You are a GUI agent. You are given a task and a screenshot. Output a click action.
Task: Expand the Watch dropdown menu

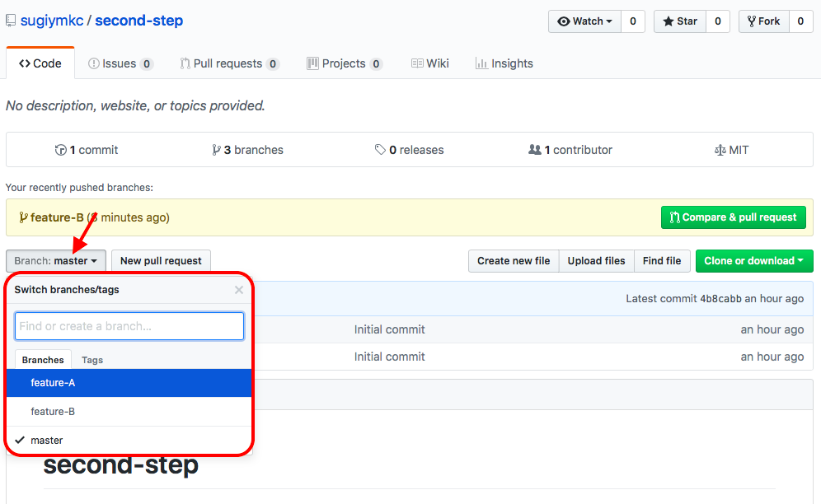tap(584, 21)
